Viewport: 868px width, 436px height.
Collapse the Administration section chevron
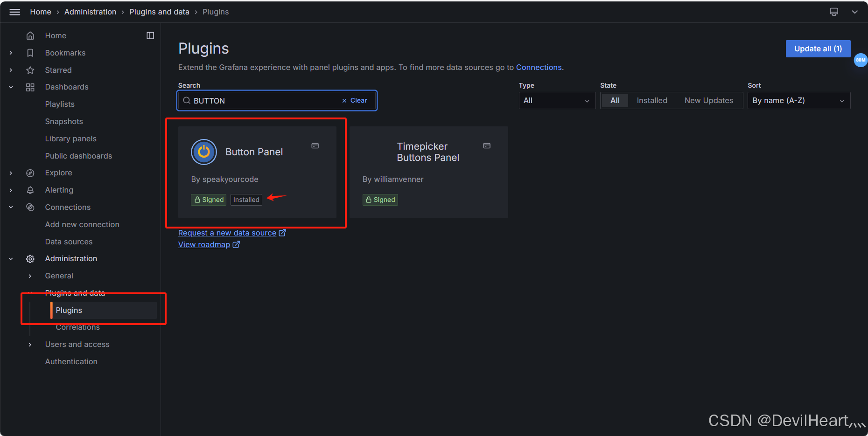(x=11, y=259)
